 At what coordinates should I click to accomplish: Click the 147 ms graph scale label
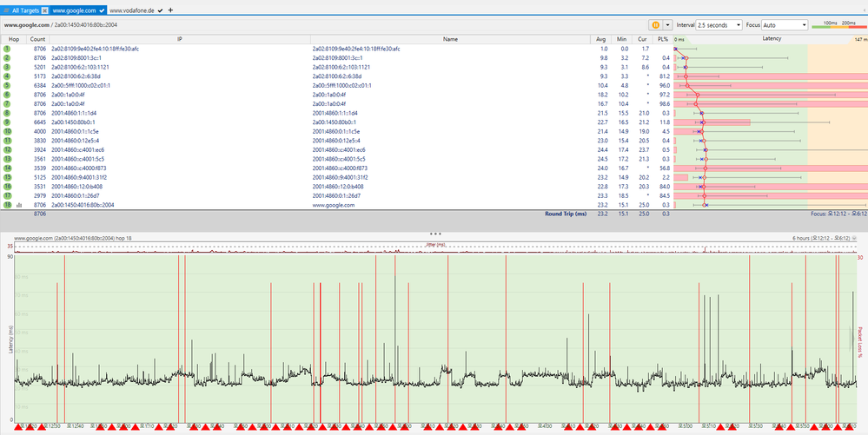[861, 40]
